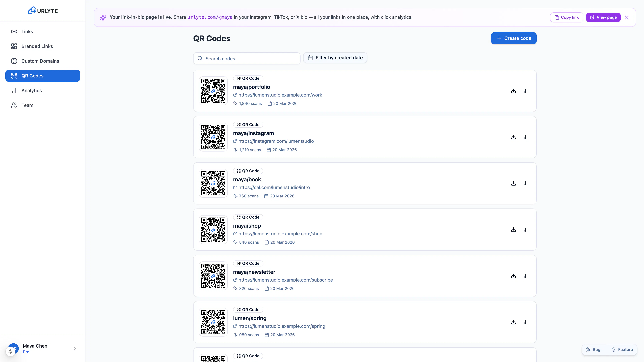Focus the Search codes field
This screenshot has width=644, height=362.
point(247,58)
